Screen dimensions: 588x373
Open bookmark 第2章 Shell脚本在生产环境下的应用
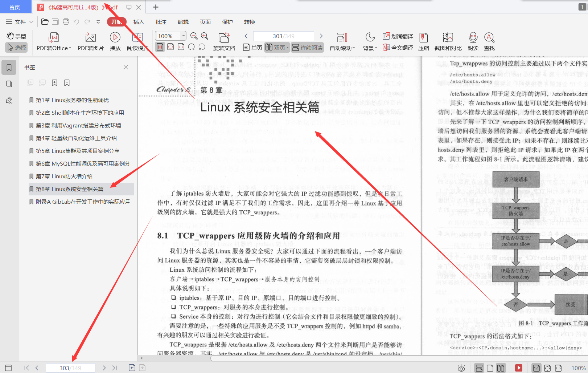(80, 113)
